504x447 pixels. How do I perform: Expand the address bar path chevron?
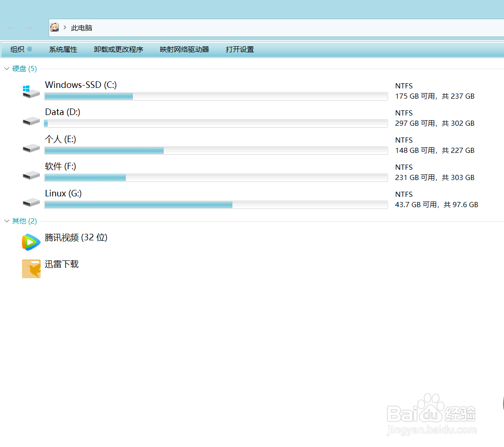click(x=65, y=28)
